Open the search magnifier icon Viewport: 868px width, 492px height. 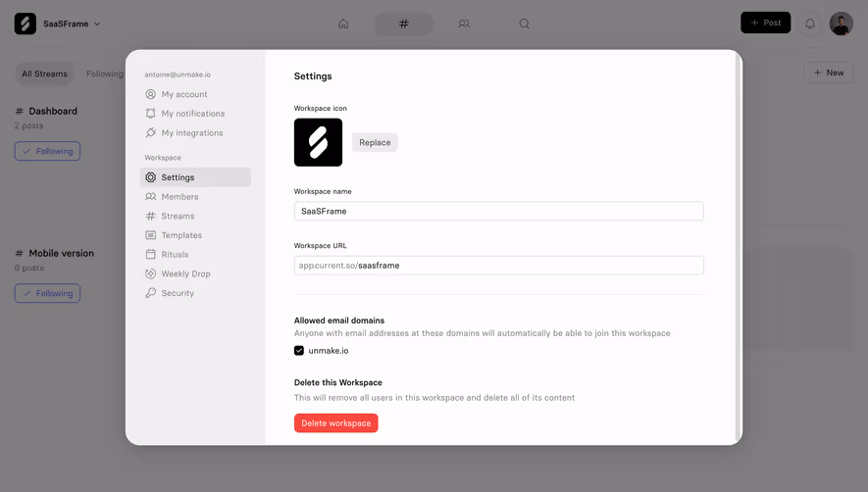point(524,24)
